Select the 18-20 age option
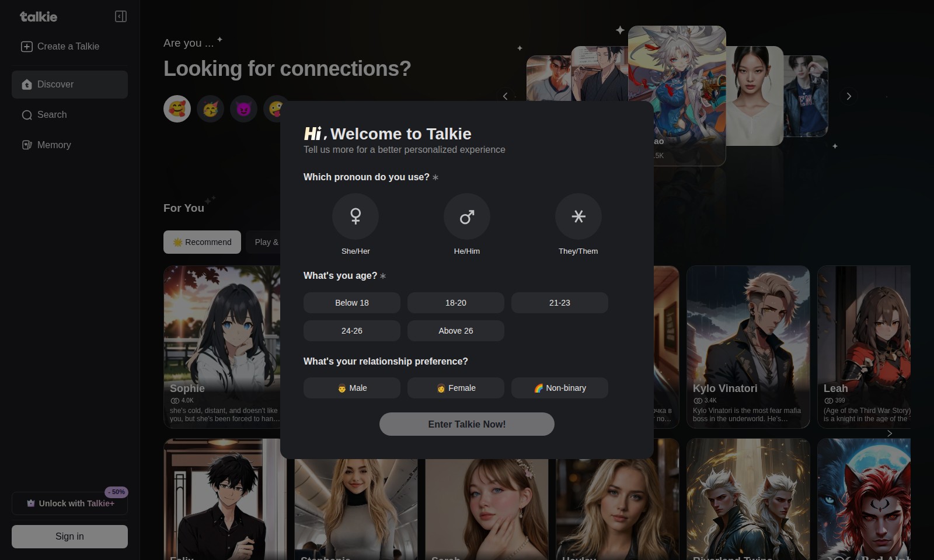Viewport: 934px width, 560px height. (x=456, y=303)
